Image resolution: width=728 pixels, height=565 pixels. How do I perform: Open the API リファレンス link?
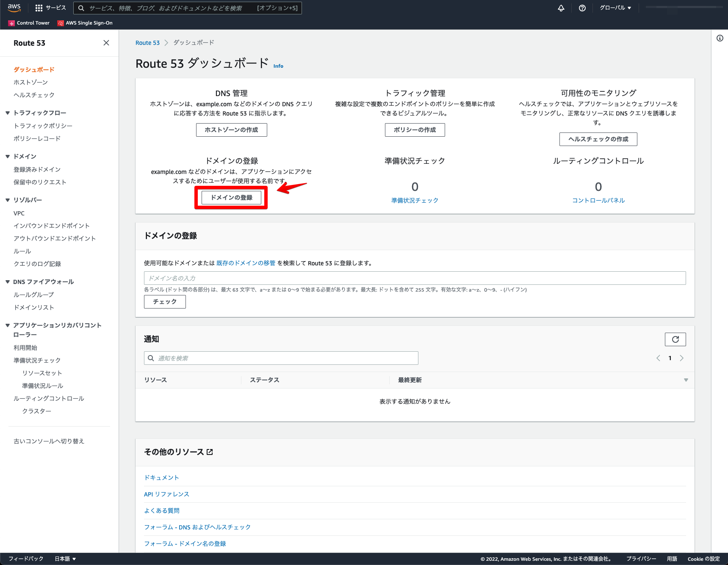pyautogui.click(x=166, y=494)
